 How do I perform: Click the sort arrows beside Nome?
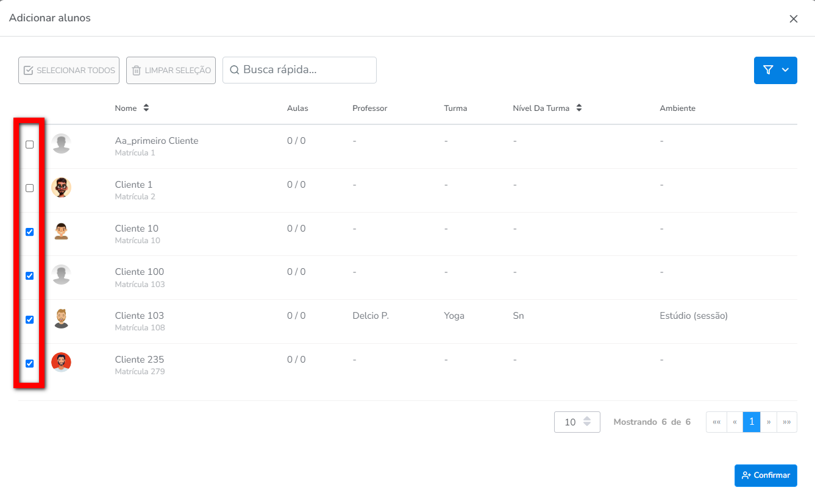tap(146, 108)
